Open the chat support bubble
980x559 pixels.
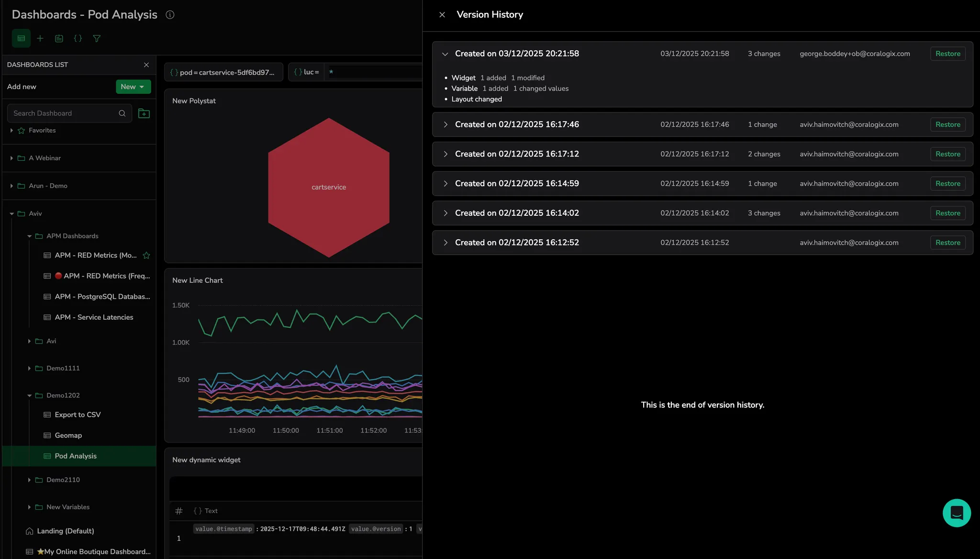(x=957, y=513)
